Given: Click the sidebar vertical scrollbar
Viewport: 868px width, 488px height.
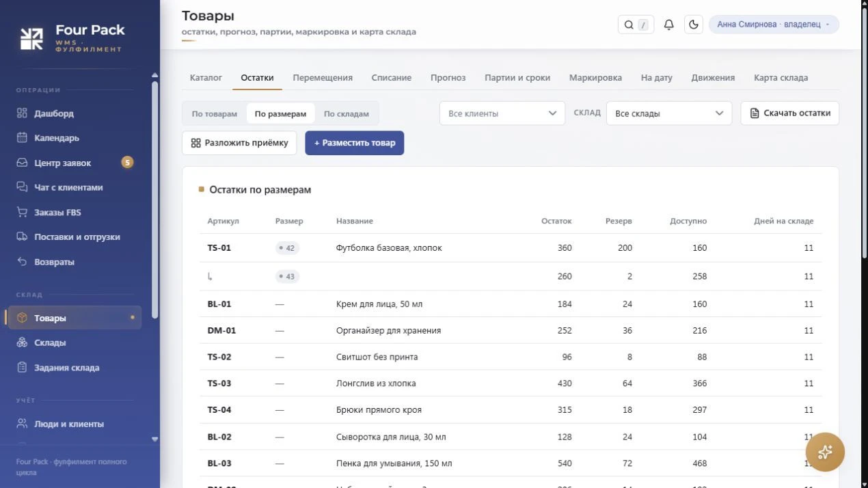Looking at the screenshot, I should tap(154, 200).
